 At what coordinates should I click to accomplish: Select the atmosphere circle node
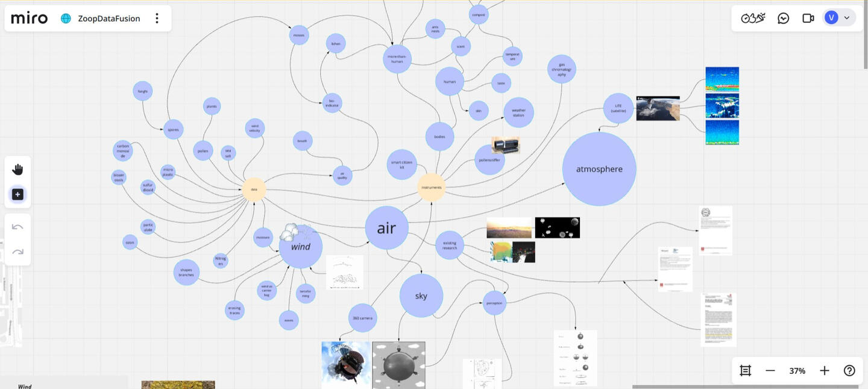599,168
